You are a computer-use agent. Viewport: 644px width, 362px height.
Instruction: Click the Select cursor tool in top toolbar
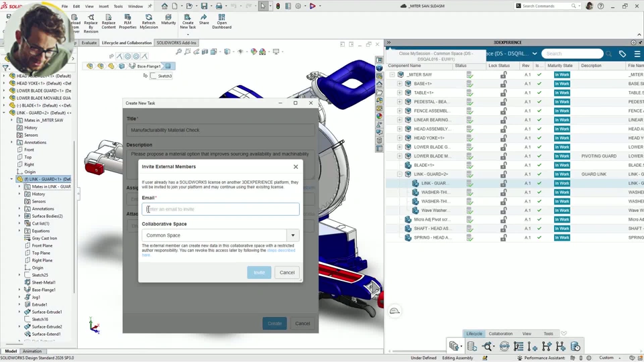pyautogui.click(x=263, y=6)
